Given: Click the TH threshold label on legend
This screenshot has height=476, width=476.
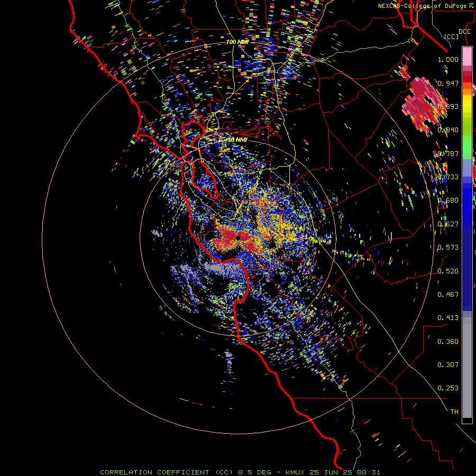Looking at the screenshot, I should coord(454,411).
